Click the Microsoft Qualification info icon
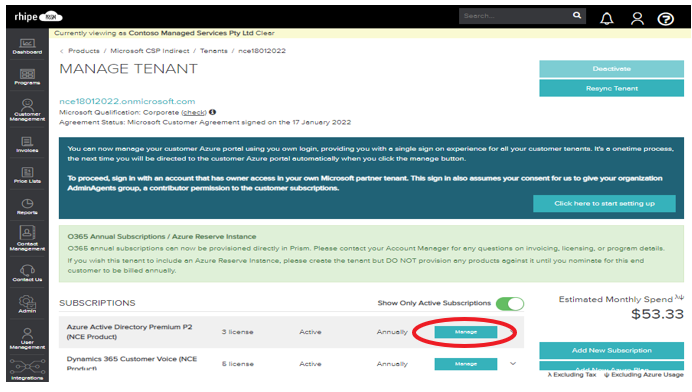 (212, 112)
